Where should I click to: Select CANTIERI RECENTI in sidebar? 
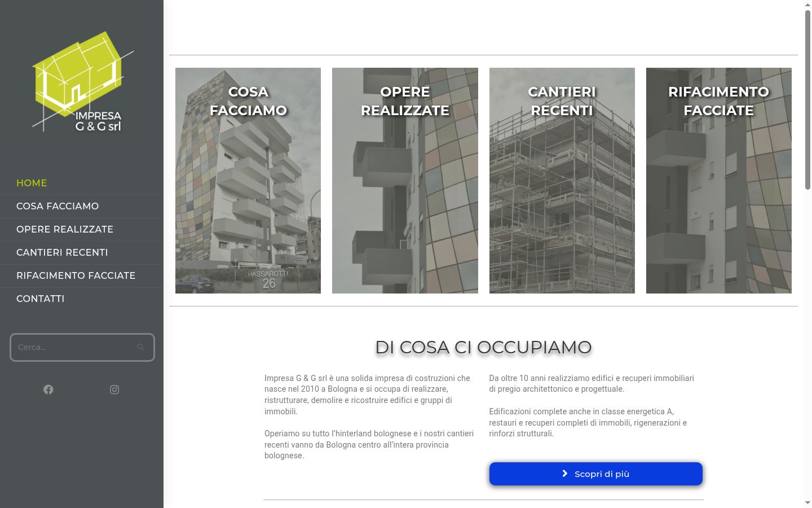82,253
